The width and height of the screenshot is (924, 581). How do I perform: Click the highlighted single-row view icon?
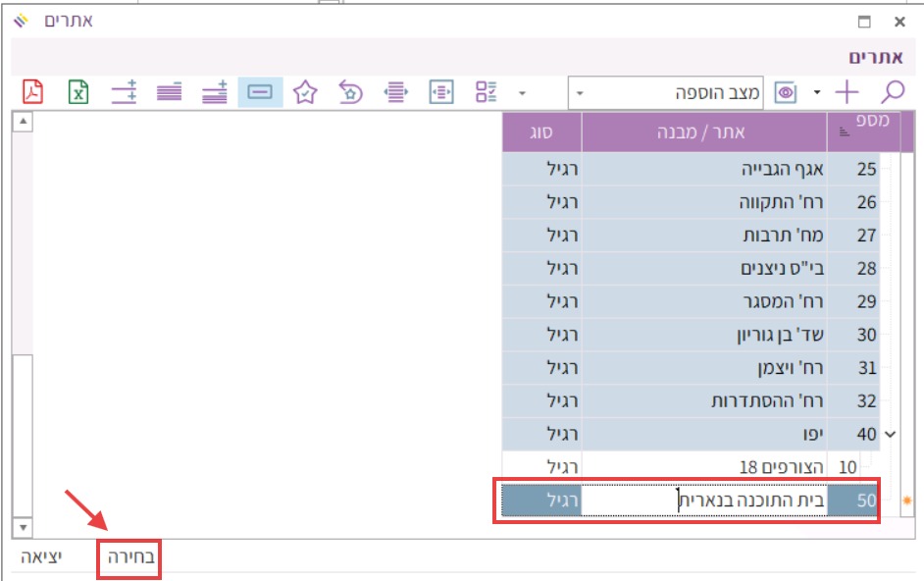tap(260, 92)
